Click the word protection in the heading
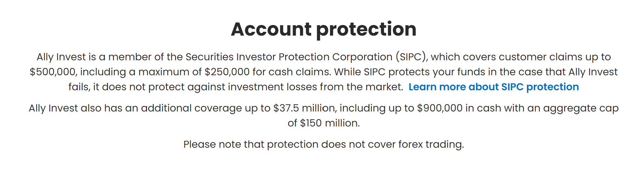Screen dimensions: 644x178 (x=366, y=30)
